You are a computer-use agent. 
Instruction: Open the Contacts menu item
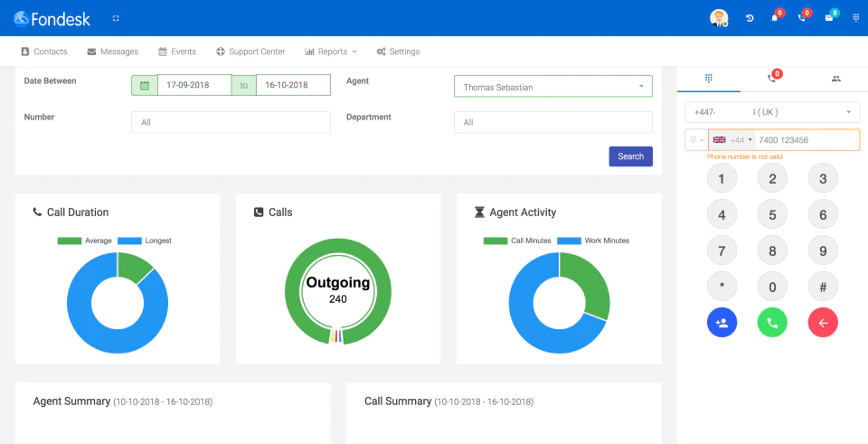43,52
